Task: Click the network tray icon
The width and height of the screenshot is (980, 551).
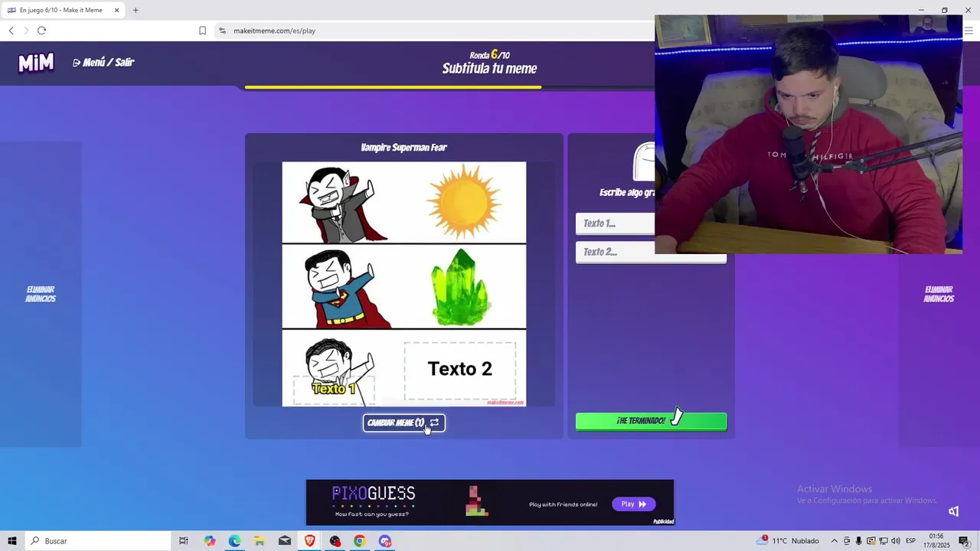Action: pos(883,541)
